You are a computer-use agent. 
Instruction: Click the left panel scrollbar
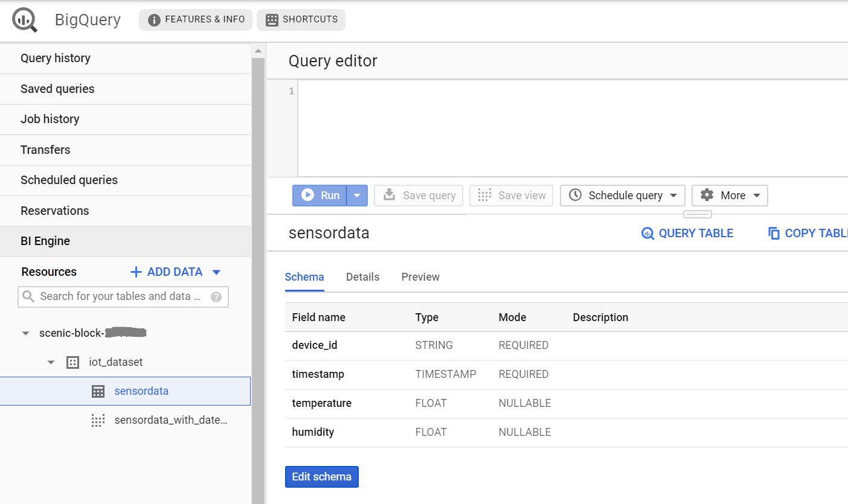pyautogui.click(x=259, y=281)
